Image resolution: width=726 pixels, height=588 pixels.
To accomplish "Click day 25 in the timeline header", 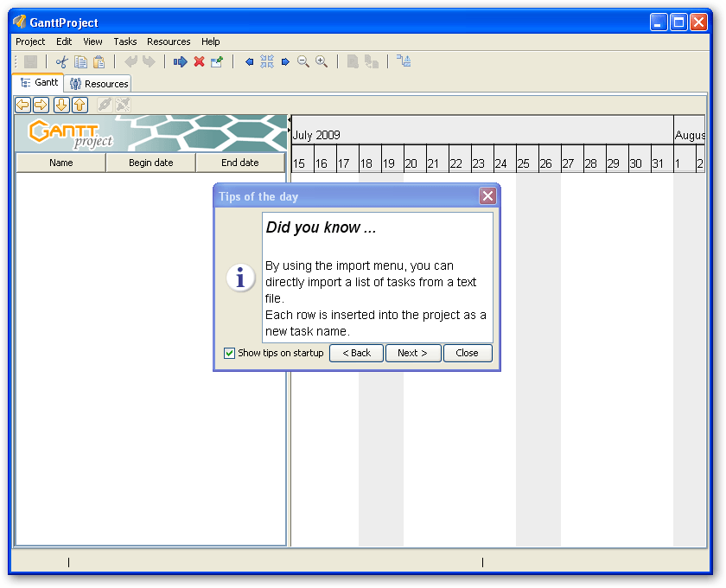I will pos(527,159).
